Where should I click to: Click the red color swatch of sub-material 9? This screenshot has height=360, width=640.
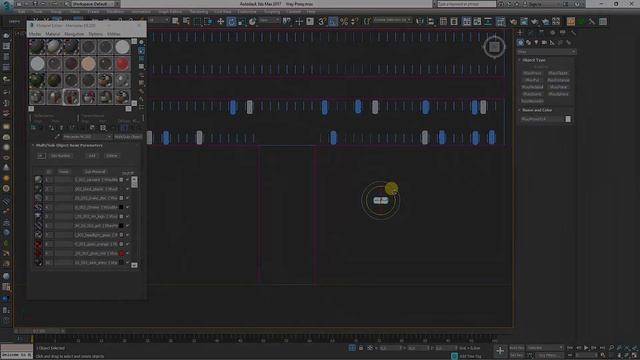121,253
